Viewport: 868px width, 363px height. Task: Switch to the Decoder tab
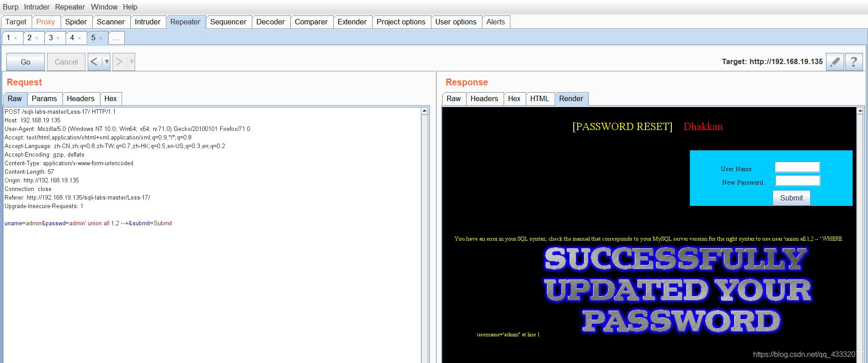(x=271, y=22)
